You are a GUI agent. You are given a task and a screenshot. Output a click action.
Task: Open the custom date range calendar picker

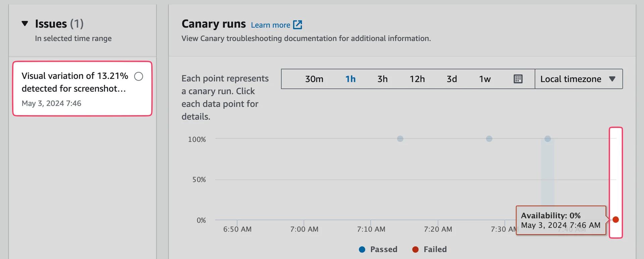coord(518,79)
